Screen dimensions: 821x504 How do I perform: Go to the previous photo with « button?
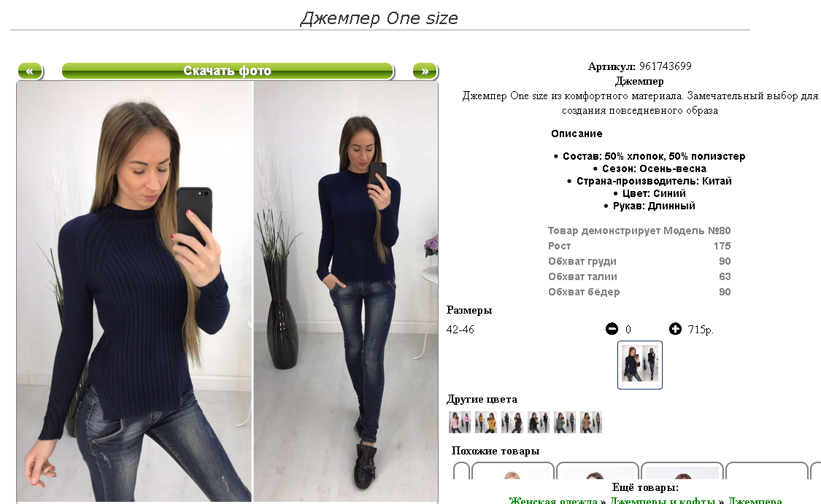click(x=31, y=71)
